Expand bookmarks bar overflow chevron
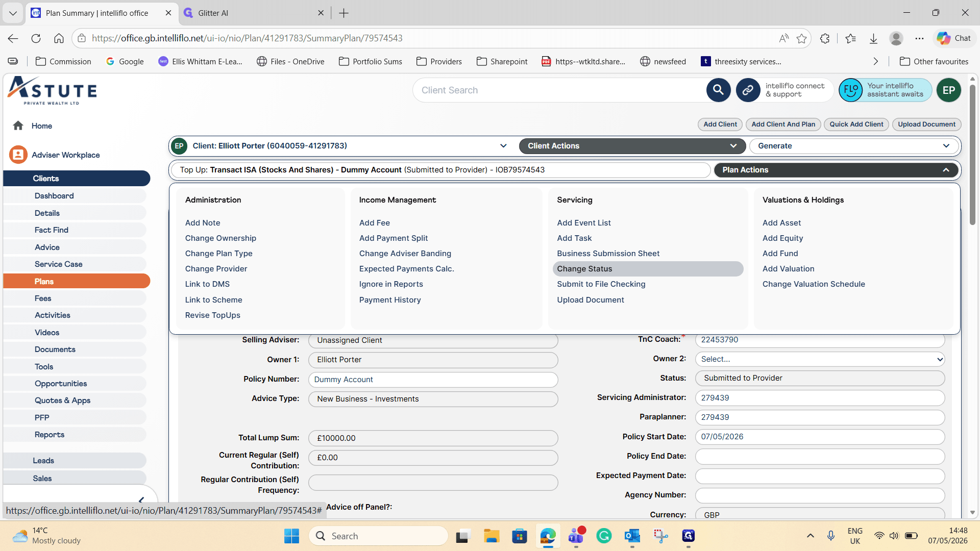 876,61
